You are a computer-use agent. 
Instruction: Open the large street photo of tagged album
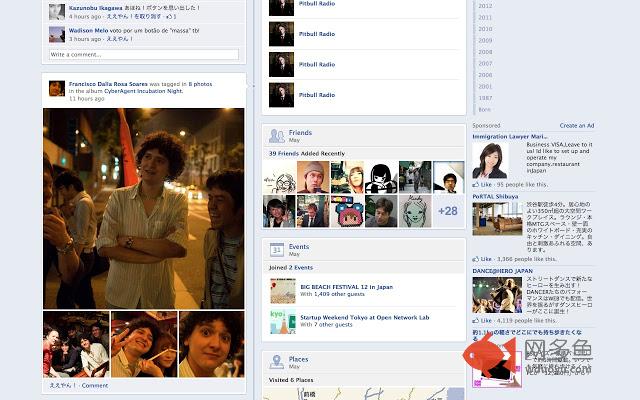pos(144,208)
